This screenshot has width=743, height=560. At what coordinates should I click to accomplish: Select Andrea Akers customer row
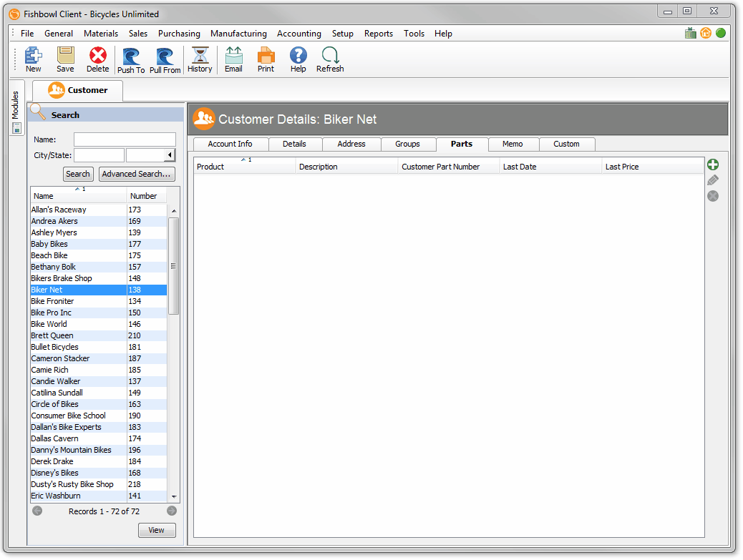tap(99, 221)
